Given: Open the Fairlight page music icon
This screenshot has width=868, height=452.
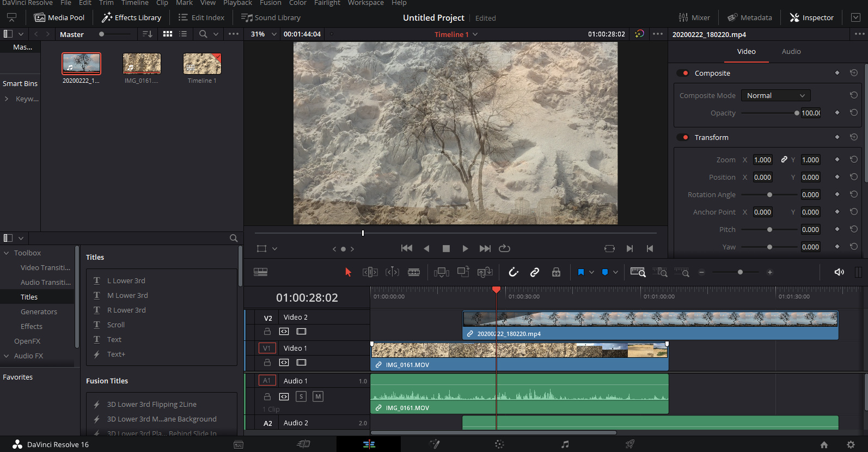Looking at the screenshot, I should (565, 444).
